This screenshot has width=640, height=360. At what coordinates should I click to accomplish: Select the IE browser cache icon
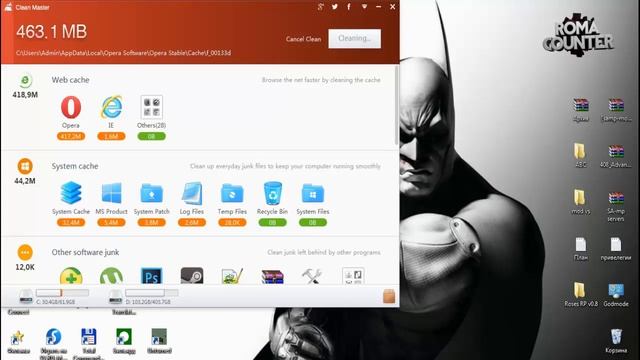[x=111, y=107]
